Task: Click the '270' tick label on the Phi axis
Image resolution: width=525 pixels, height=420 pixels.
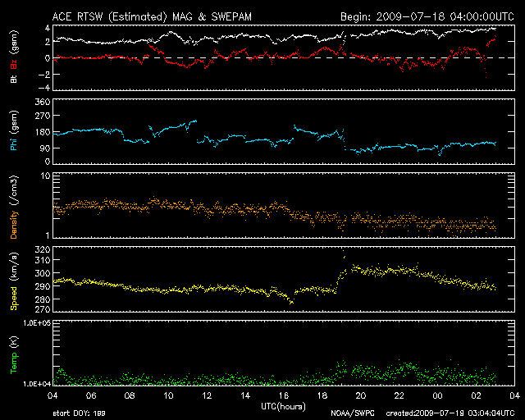Action: [43, 116]
